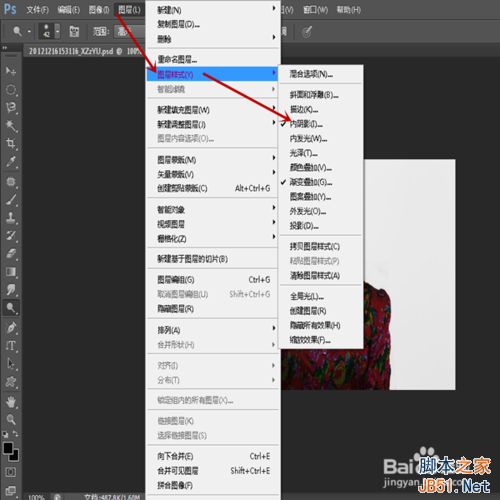This screenshot has height=500, width=500.
Task: Open the 窗口(W) menu
Action: click(x=315, y=10)
